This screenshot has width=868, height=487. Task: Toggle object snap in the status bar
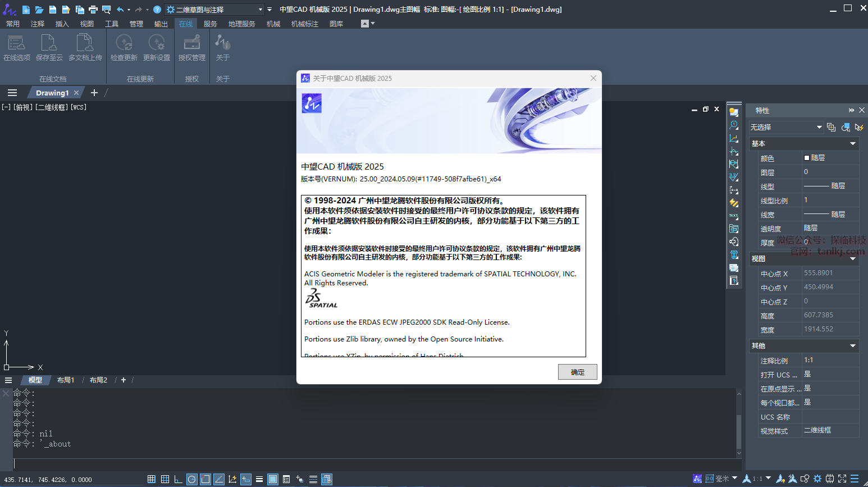click(x=205, y=479)
